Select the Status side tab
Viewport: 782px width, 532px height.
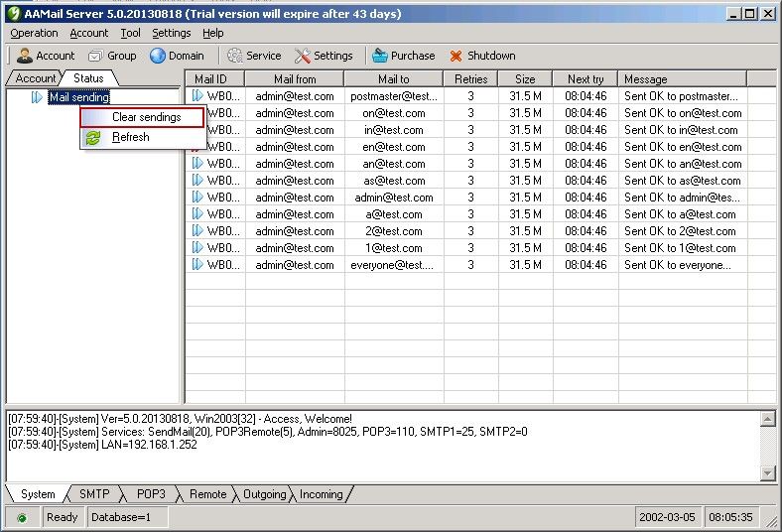pyautogui.click(x=88, y=78)
